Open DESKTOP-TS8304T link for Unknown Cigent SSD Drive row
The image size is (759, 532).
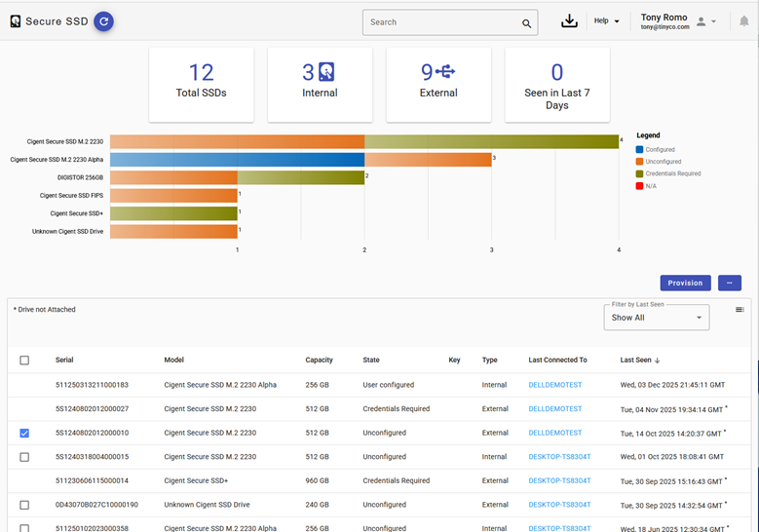pyautogui.click(x=559, y=505)
